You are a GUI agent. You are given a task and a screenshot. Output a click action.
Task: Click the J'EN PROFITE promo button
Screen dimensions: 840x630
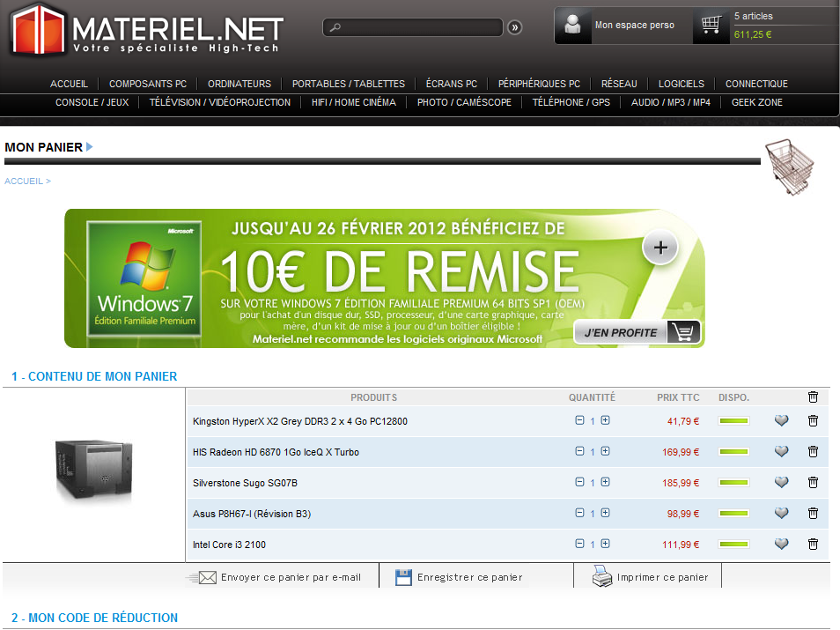pyautogui.click(x=637, y=332)
